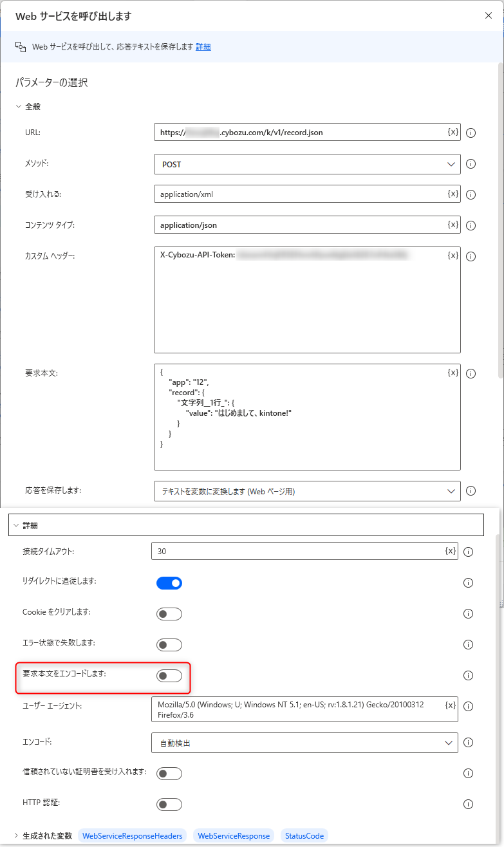The width and height of the screenshot is (504, 847).
Task: Enable HTTP 認証 toggle
Action: (x=169, y=805)
